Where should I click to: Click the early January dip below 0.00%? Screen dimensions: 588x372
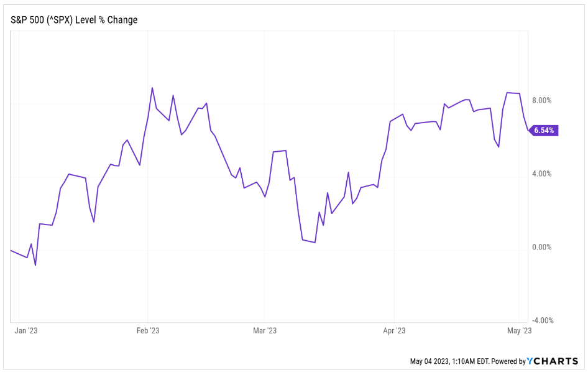(35, 265)
